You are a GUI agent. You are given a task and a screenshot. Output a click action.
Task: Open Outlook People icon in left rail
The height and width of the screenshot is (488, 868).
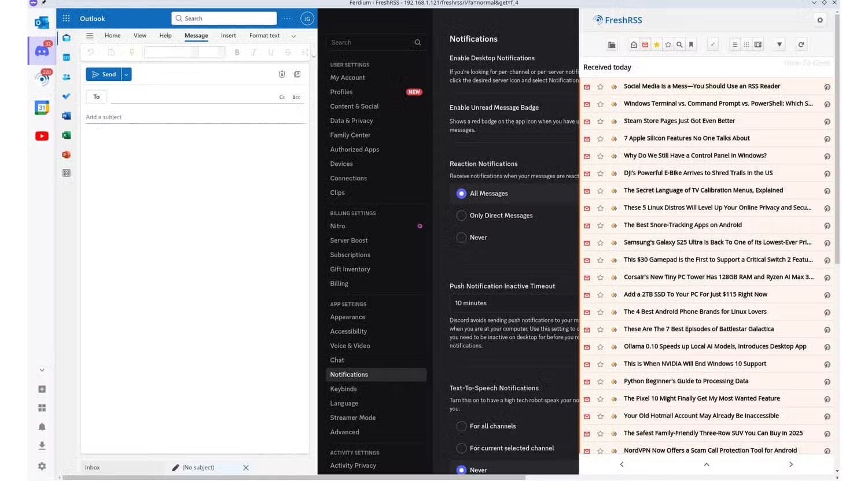pos(67,77)
